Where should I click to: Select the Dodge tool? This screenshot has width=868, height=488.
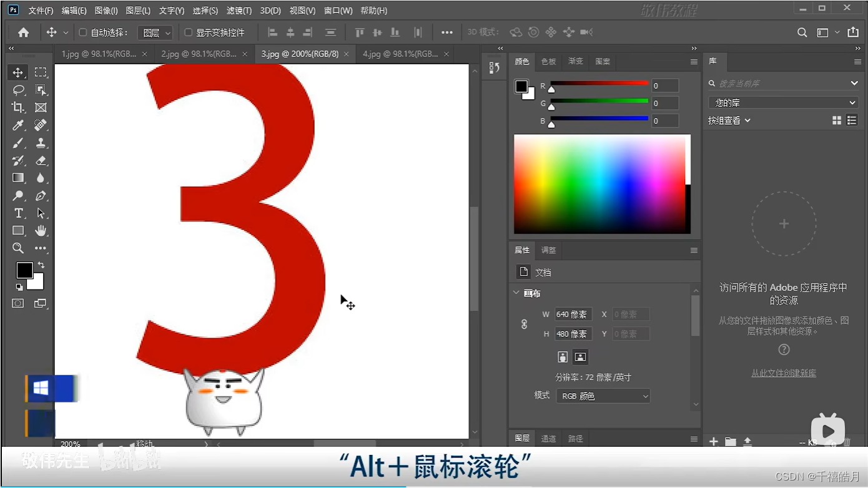(x=18, y=195)
